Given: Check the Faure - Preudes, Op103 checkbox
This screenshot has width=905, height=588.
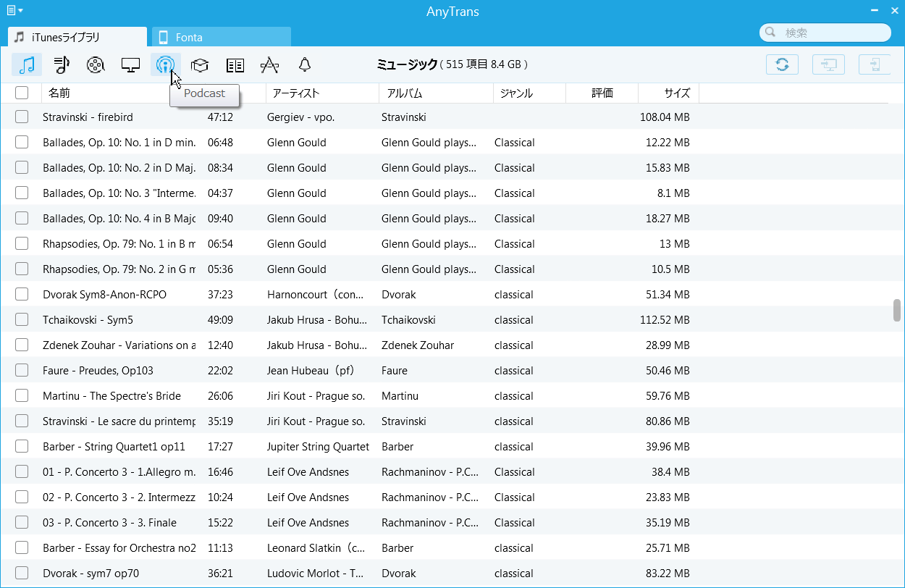Looking at the screenshot, I should pyautogui.click(x=22, y=370).
